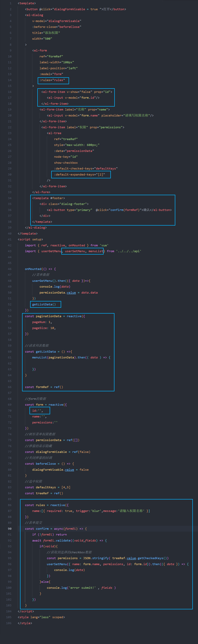This screenshot has height=644, width=198.
Task: Click the pageNum: 1, property
Action: coord(42,322)
